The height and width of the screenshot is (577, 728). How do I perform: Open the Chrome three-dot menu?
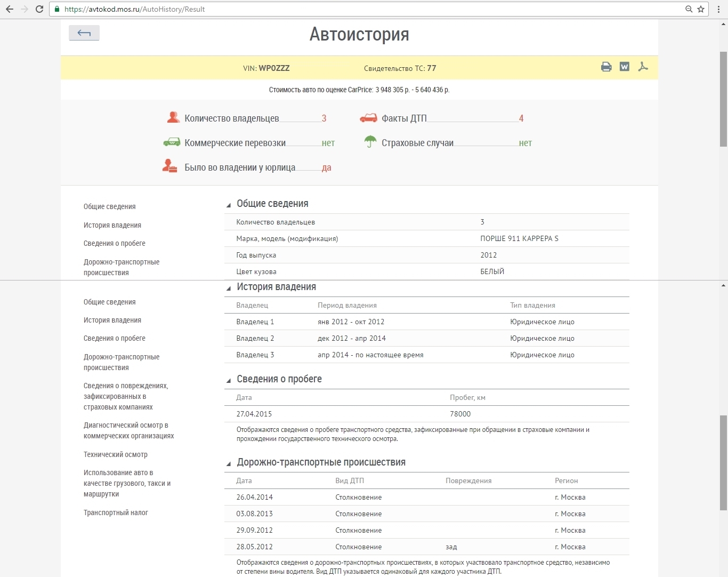pyautogui.click(x=718, y=9)
